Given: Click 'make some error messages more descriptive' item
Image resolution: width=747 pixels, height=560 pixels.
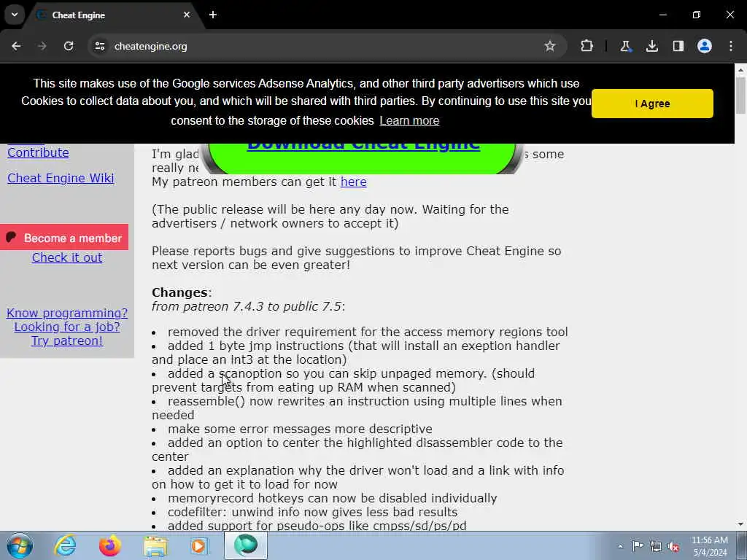Looking at the screenshot, I should 300,429.
